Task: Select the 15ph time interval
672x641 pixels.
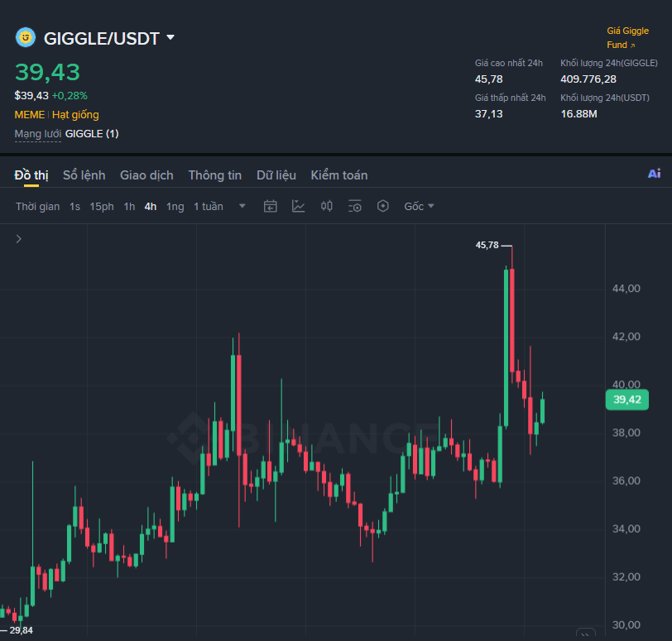Action: coord(102,207)
